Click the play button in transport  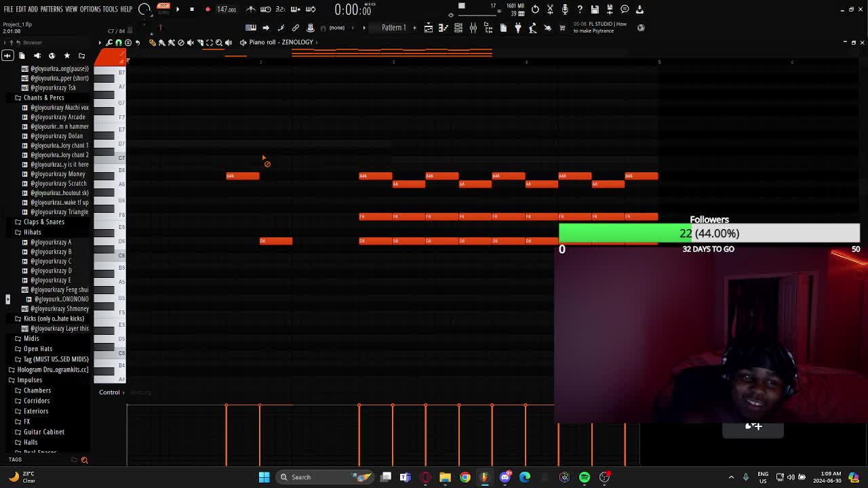[178, 9]
